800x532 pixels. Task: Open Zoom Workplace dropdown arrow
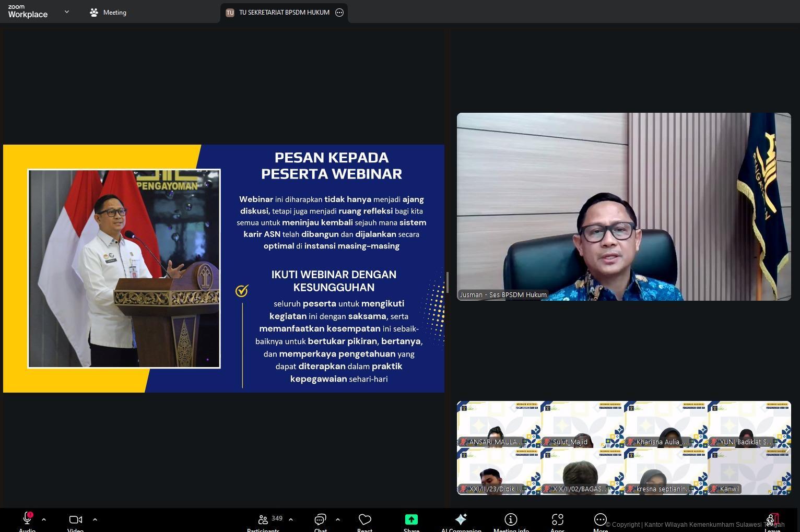click(67, 11)
